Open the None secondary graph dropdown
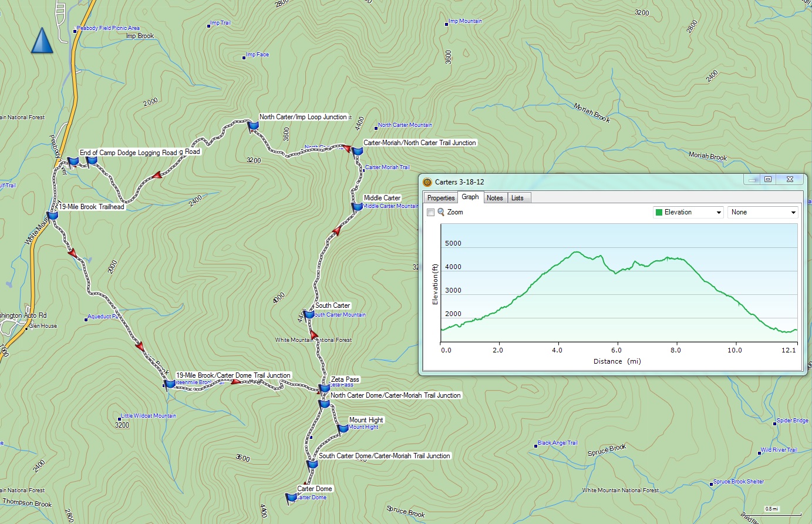The height and width of the screenshot is (524, 812). 763,212
